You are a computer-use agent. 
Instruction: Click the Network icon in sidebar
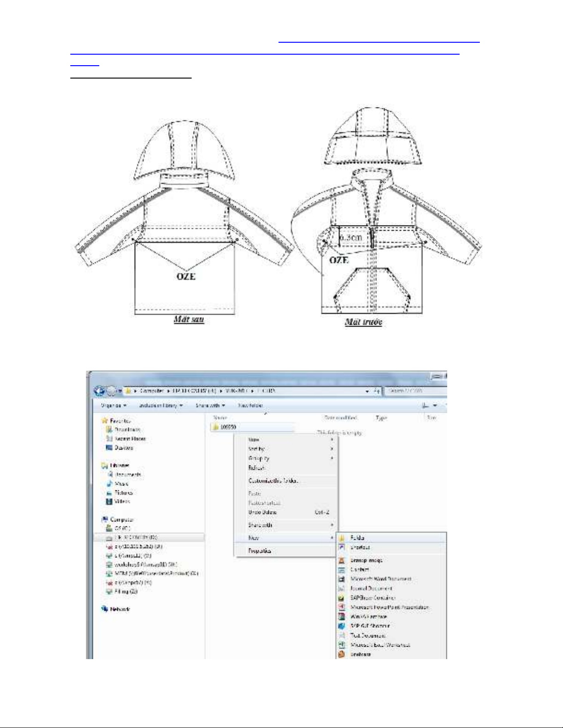pos(105,609)
